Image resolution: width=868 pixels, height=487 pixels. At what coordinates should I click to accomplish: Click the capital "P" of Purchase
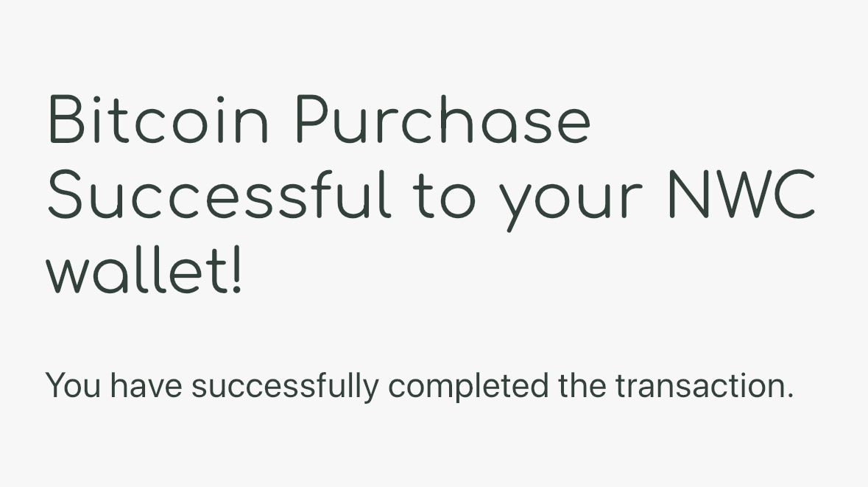314,119
